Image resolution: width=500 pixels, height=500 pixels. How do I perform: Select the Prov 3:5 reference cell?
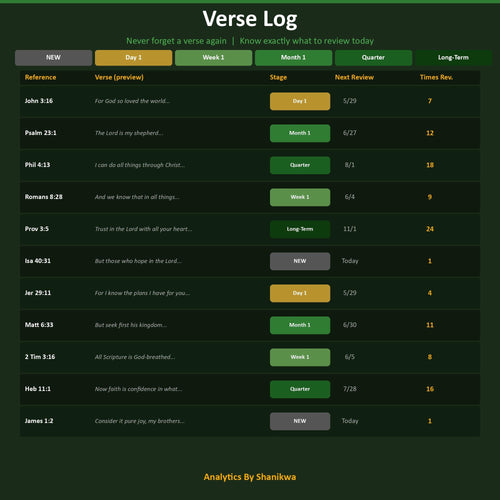tap(37, 229)
